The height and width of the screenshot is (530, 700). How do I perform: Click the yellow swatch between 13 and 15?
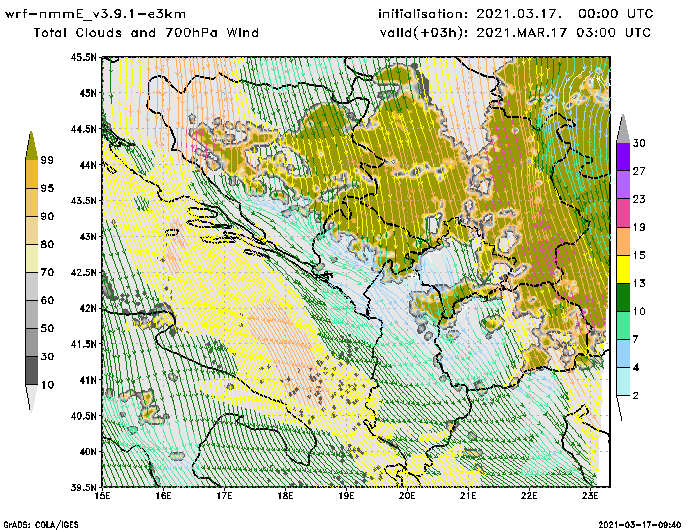click(x=623, y=269)
